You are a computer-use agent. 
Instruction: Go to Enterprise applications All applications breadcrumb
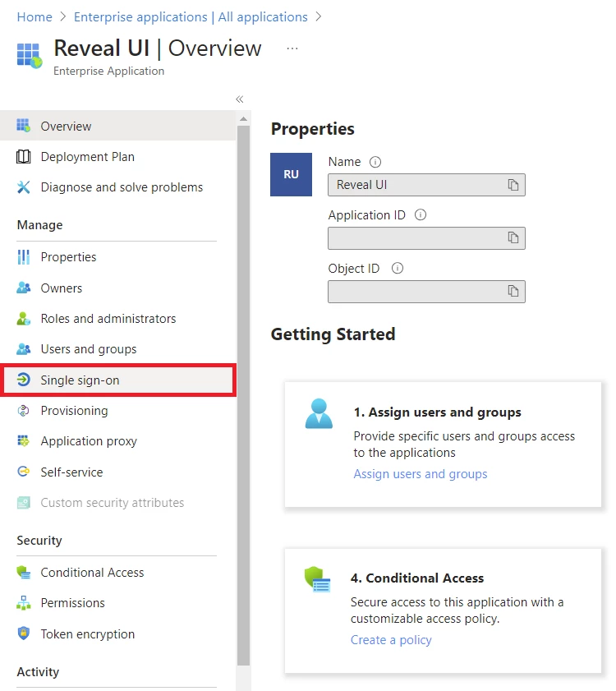(191, 16)
